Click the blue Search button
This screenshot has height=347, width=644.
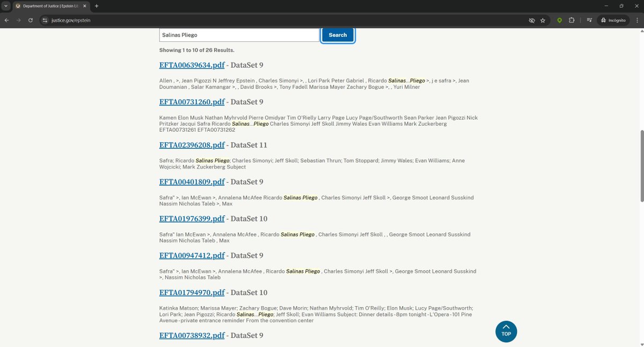click(x=338, y=35)
